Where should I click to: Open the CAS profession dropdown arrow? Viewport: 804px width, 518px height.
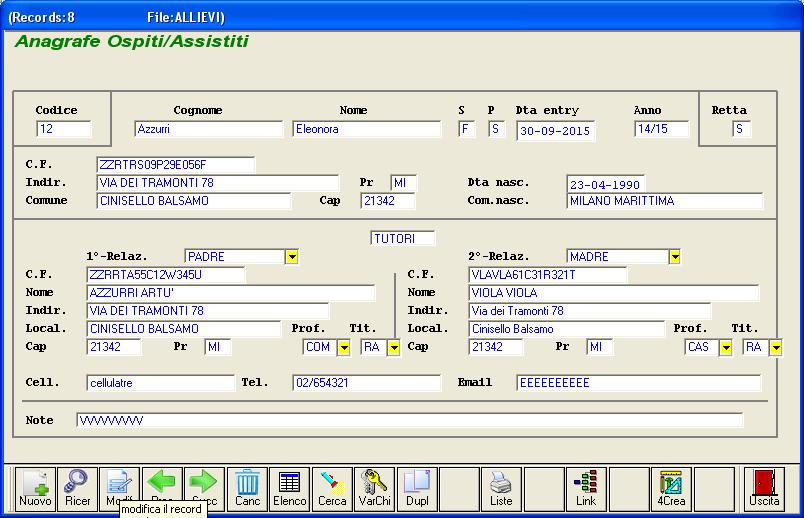(726, 347)
